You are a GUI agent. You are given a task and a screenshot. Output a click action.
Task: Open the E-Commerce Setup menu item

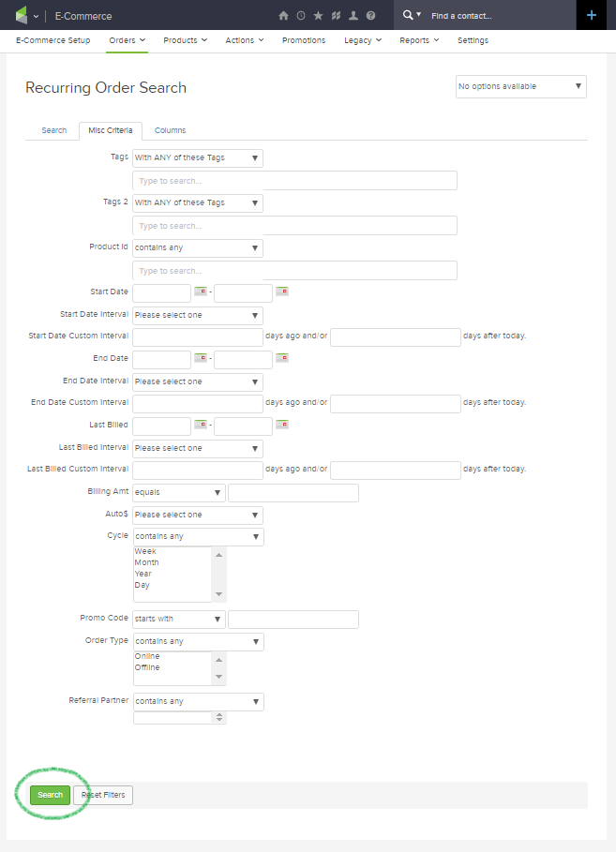[x=53, y=40]
